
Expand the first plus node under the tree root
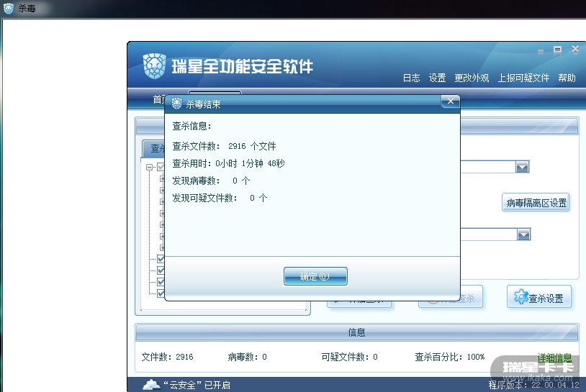pos(162,178)
